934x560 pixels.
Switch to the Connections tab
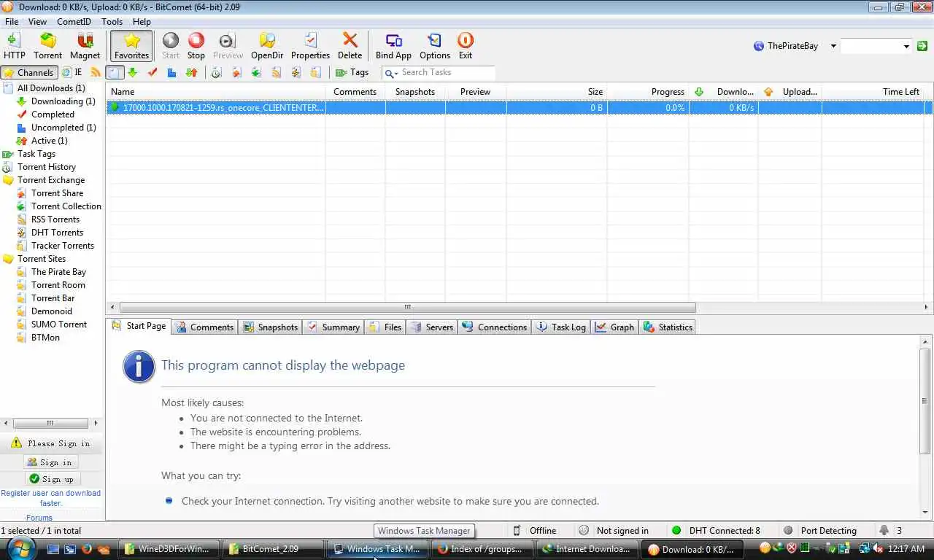(x=494, y=327)
